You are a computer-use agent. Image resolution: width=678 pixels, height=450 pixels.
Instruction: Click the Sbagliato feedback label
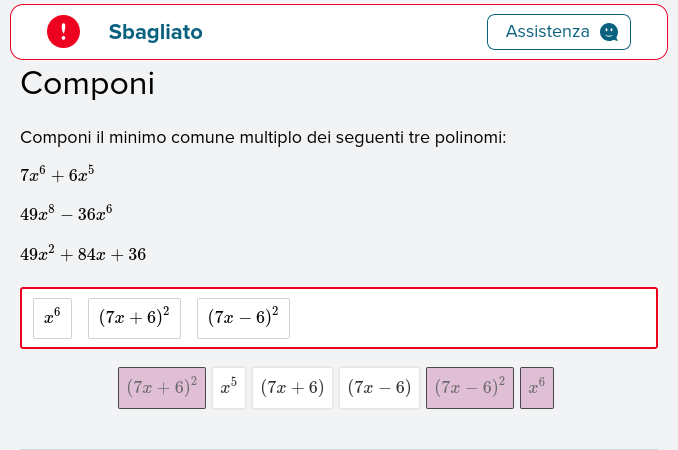pyautogui.click(x=155, y=32)
